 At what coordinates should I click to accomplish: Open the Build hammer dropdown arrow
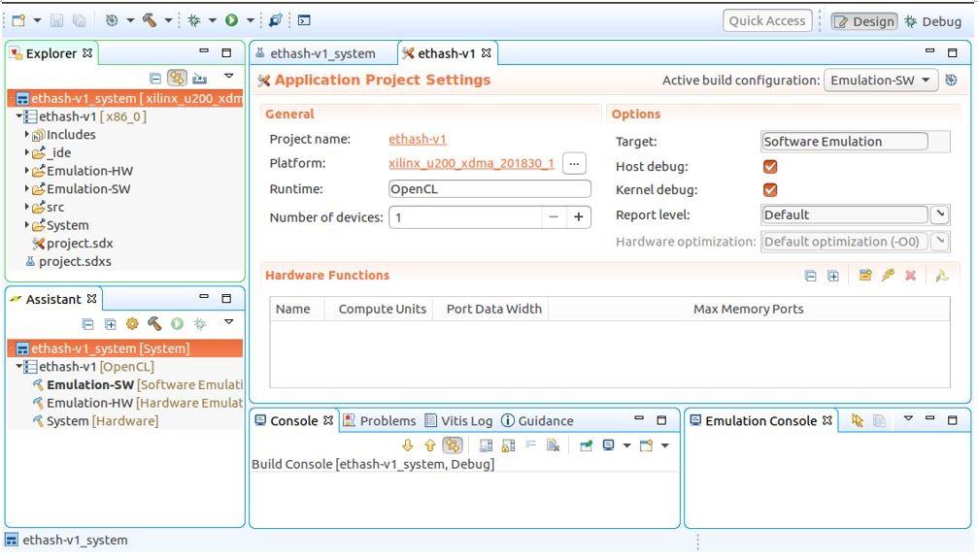click(x=168, y=20)
